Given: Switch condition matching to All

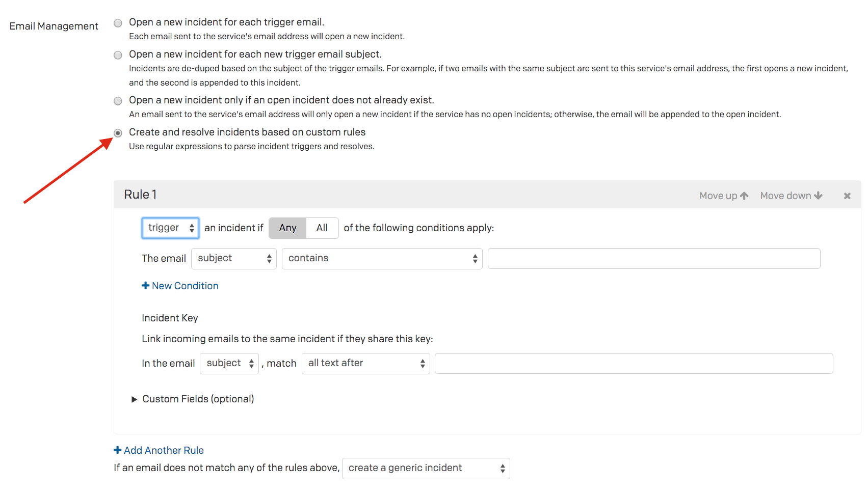Looking at the screenshot, I should (x=322, y=228).
